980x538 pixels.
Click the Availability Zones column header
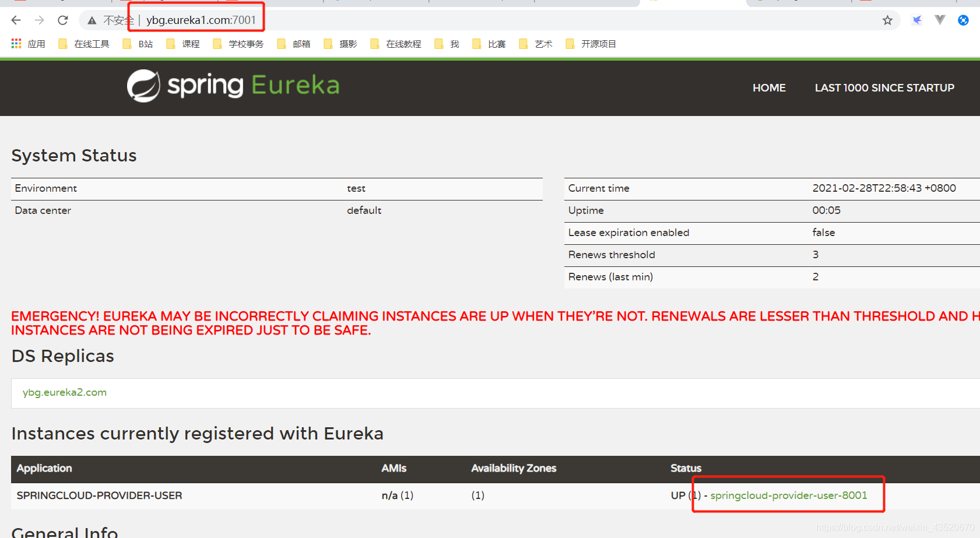click(x=514, y=468)
